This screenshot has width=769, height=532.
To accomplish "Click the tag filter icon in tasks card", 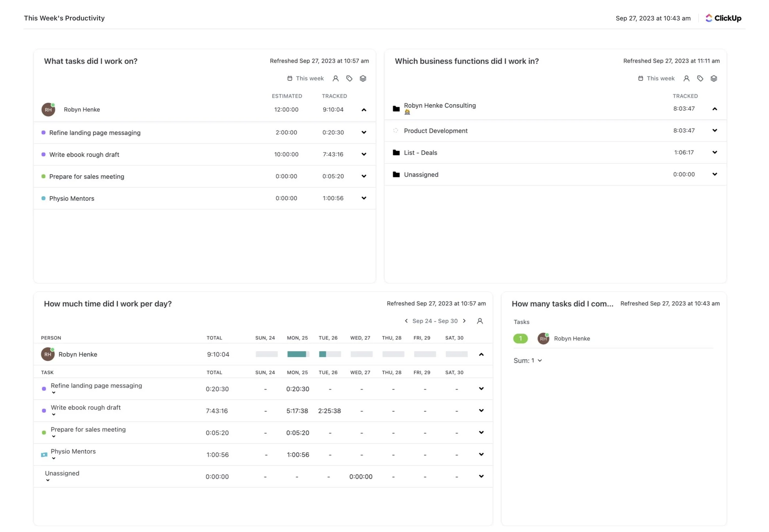I will click(349, 78).
